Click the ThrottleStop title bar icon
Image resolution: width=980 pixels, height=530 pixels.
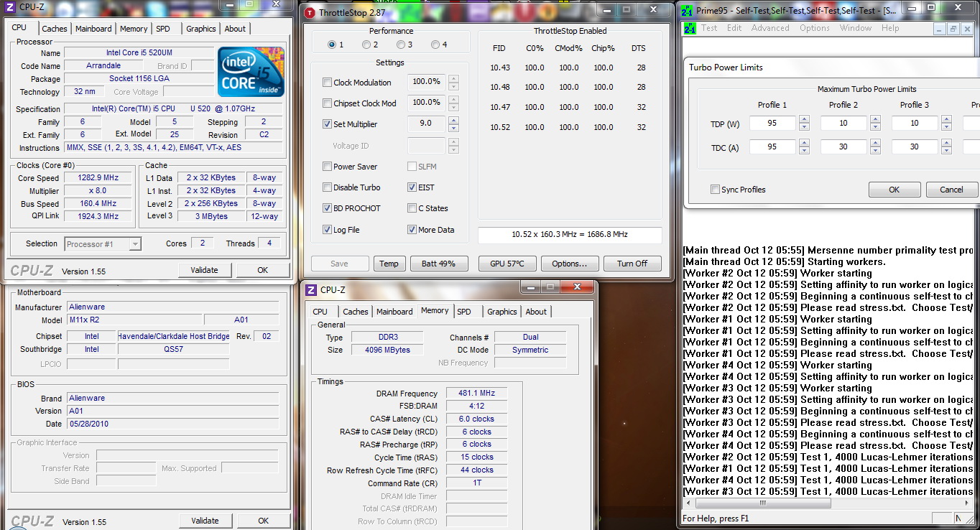(310, 12)
